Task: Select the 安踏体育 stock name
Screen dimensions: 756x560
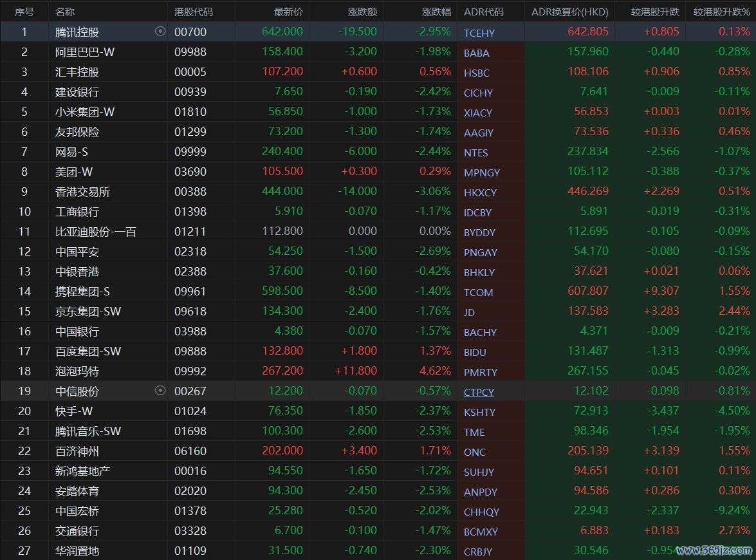Action: 77,491
